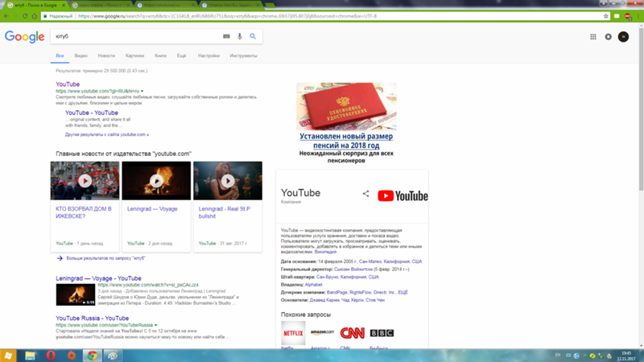Open the Настройки menu

[x=208, y=56]
